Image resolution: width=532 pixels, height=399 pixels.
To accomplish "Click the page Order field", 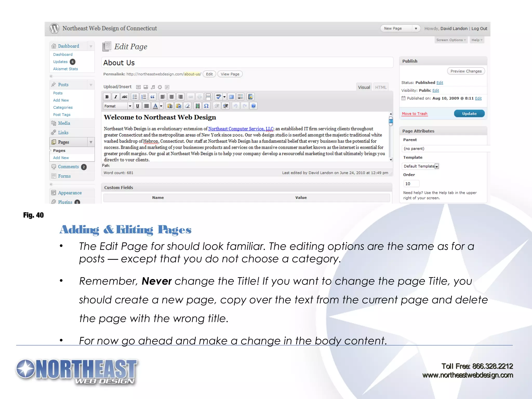I will coord(411,184).
